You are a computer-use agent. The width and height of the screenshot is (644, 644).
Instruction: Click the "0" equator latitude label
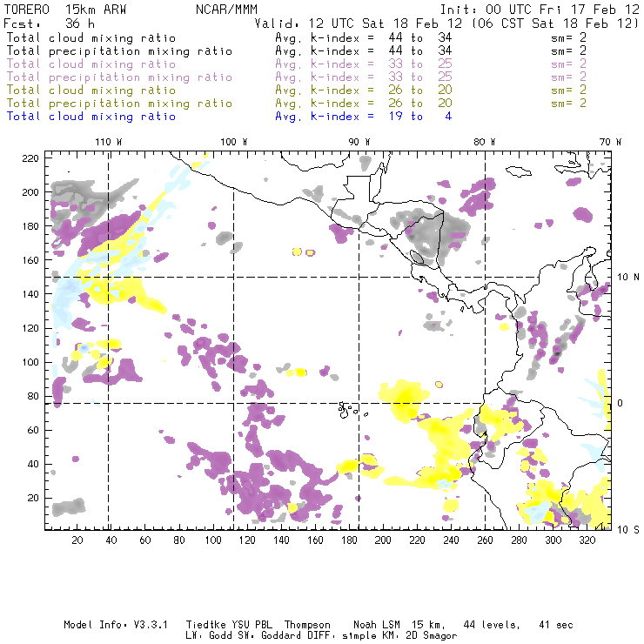(621, 403)
